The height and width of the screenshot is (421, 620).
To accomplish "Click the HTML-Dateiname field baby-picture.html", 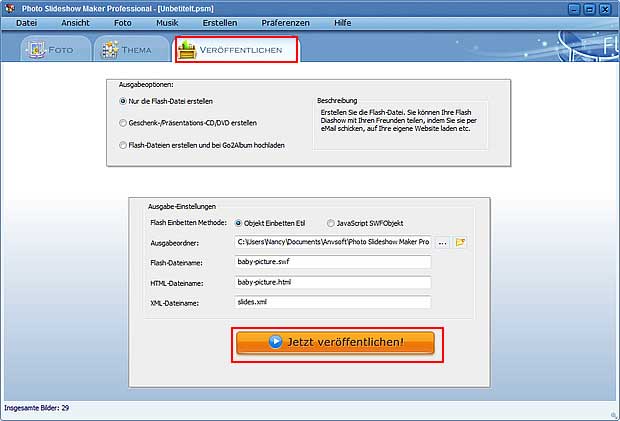I will [333, 282].
